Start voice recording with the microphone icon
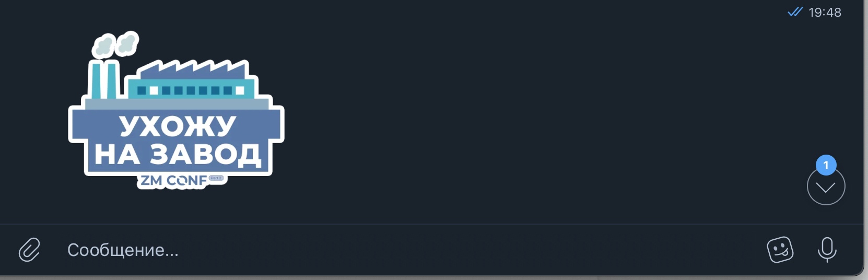The height and width of the screenshot is (280, 868). (x=827, y=250)
